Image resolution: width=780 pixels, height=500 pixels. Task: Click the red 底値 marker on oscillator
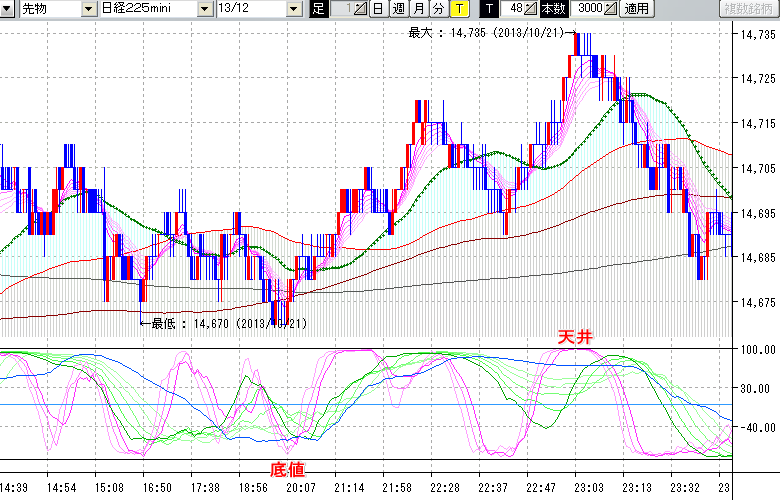click(x=285, y=468)
